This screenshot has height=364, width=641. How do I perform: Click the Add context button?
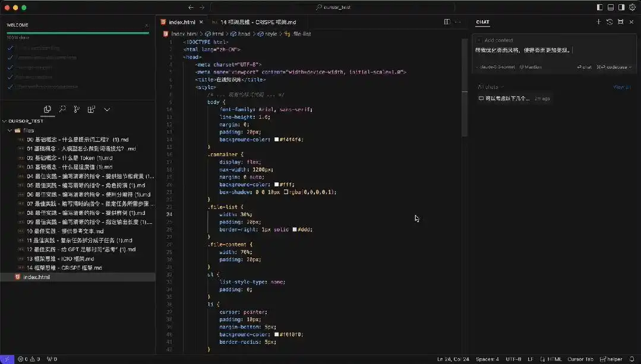point(498,40)
